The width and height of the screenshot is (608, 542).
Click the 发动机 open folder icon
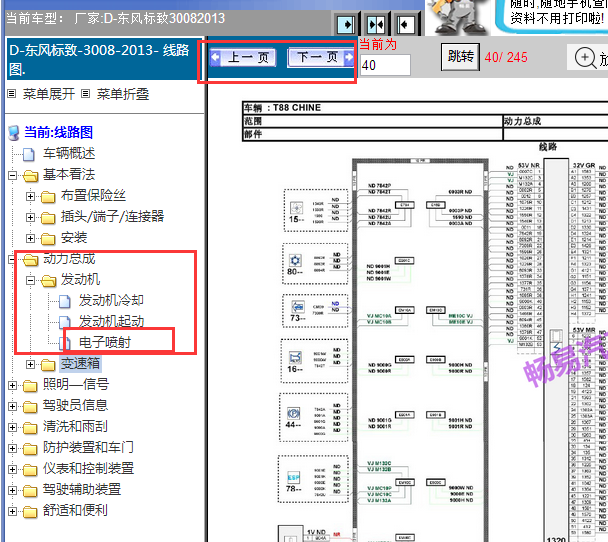point(49,280)
